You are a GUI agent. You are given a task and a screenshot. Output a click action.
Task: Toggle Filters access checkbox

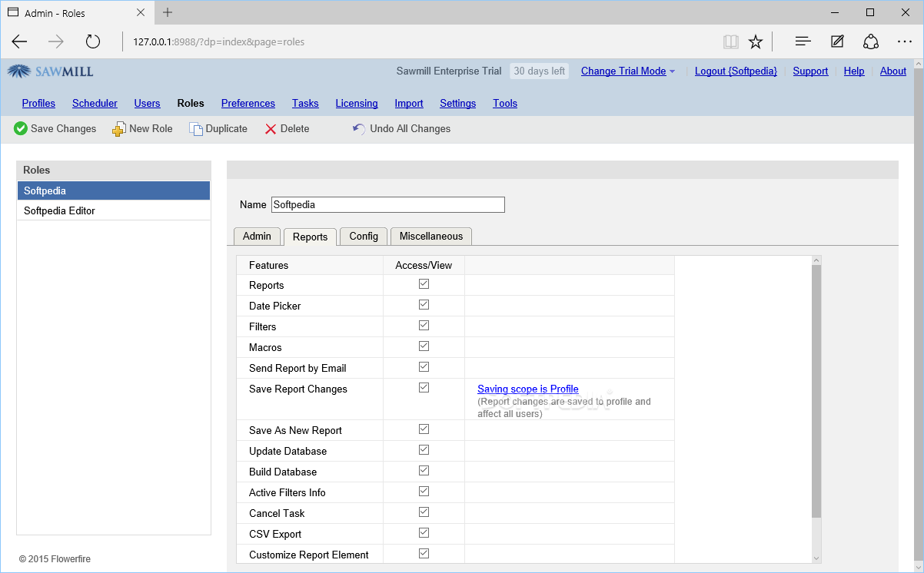point(424,326)
